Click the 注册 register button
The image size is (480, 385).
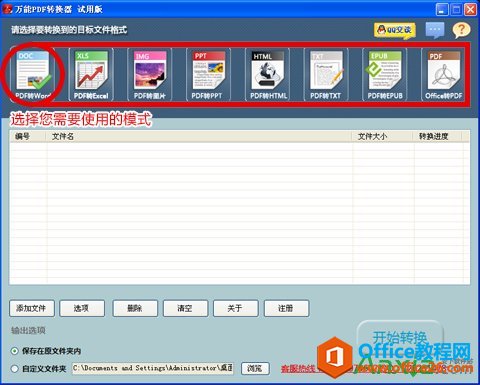[x=286, y=308]
